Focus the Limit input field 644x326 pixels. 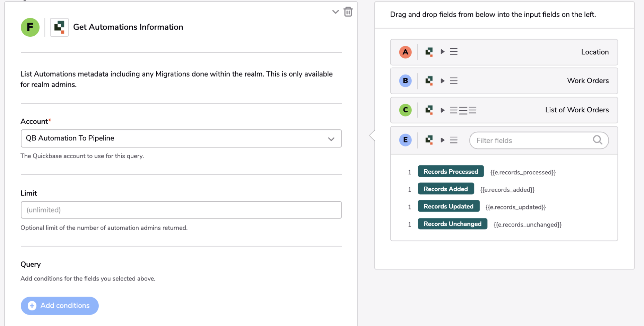pos(181,210)
